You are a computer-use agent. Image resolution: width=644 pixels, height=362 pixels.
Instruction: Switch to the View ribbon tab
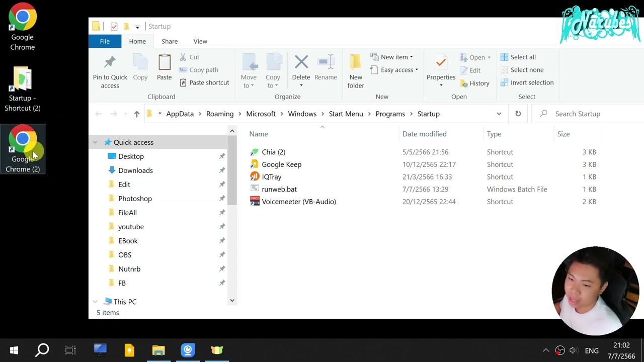tap(200, 41)
